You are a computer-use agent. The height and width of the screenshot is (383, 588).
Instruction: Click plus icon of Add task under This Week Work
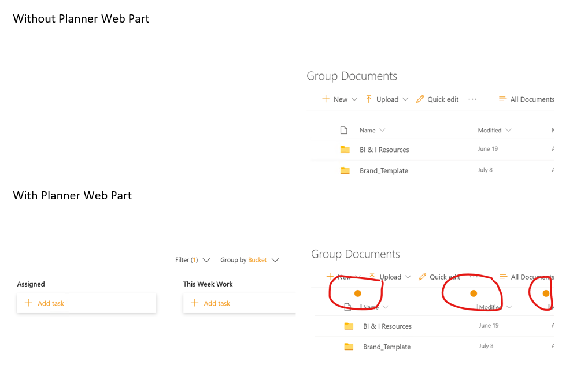[x=195, y=303]
